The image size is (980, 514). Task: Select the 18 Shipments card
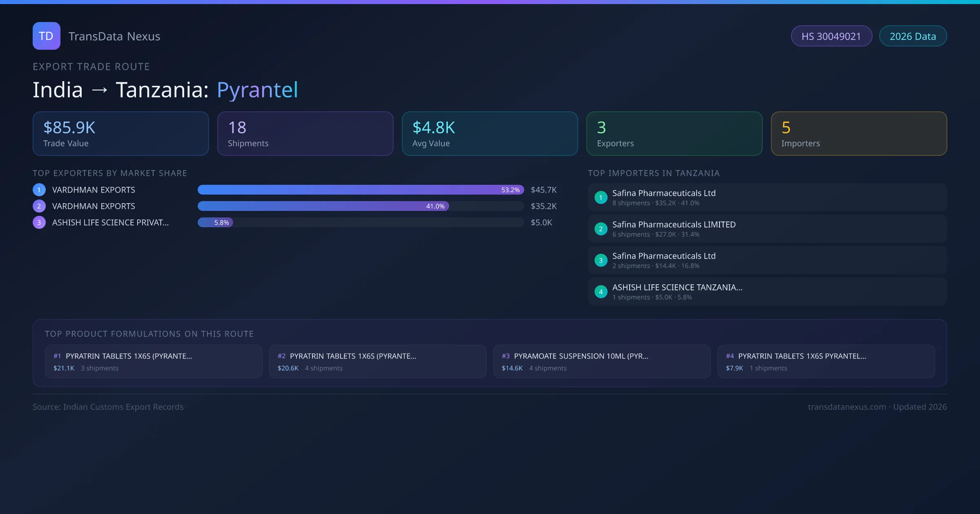click(305, 133)
